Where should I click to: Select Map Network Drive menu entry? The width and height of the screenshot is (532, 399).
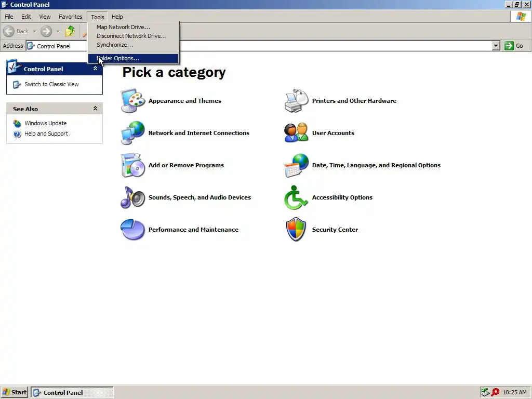tap(133, 27)
